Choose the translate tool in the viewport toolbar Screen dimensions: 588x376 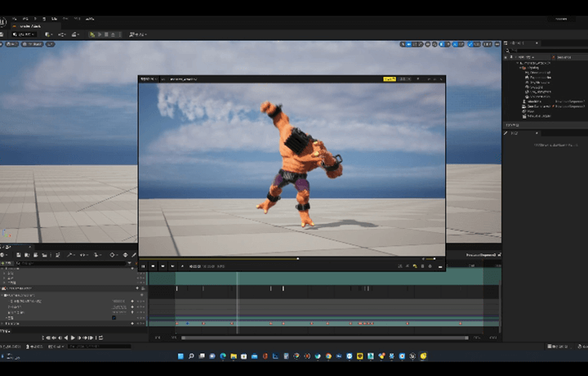point(408,44)
